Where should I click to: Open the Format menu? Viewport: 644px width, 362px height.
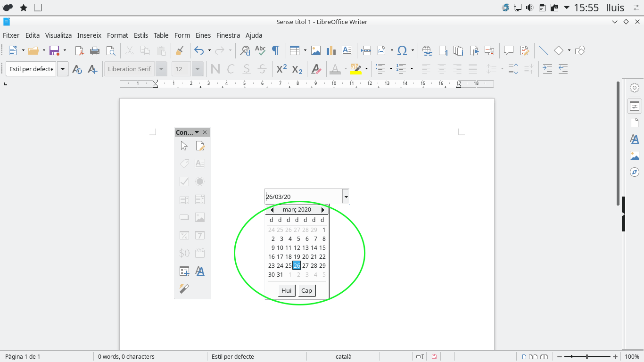[117, 35]
